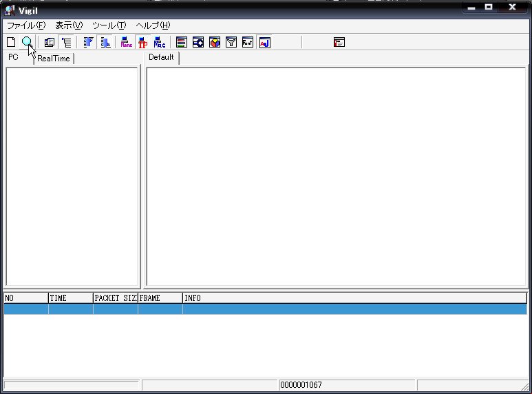Show hosts by IP icon
This screenshot has width=532, height=394.
[143, 43]
